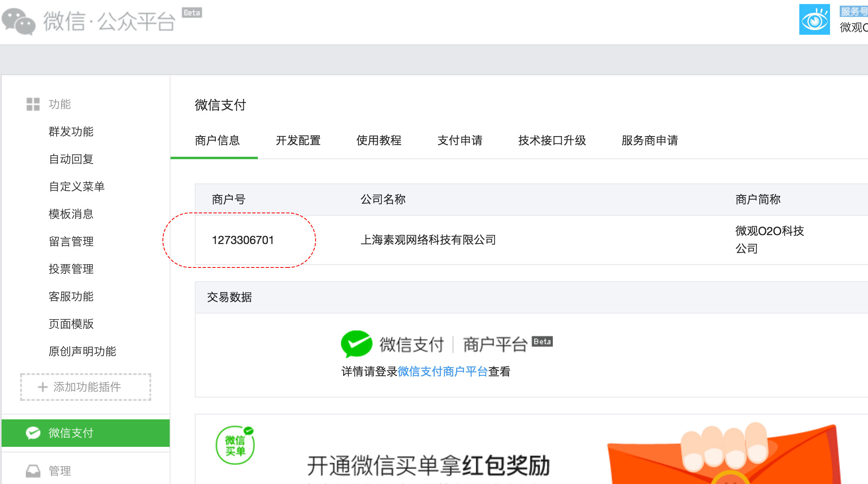The image size is (868, 484).
Task: Click the red envelope promo image
Action: (725, 453)
